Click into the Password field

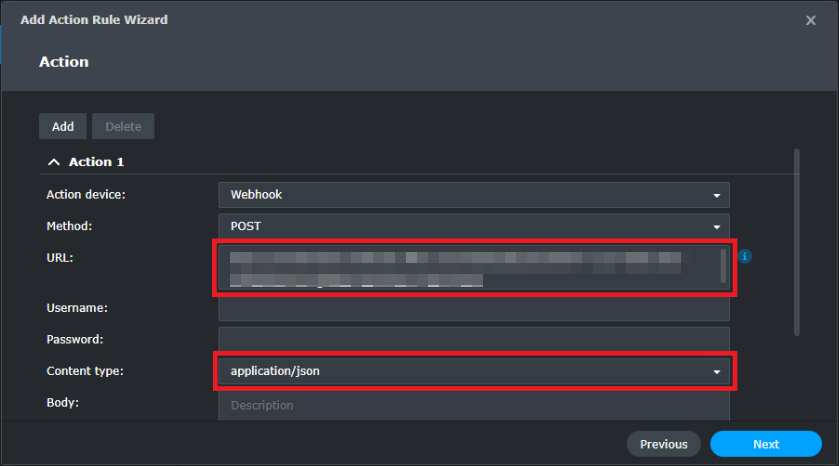pyautogui.click(x=474, y=340)
